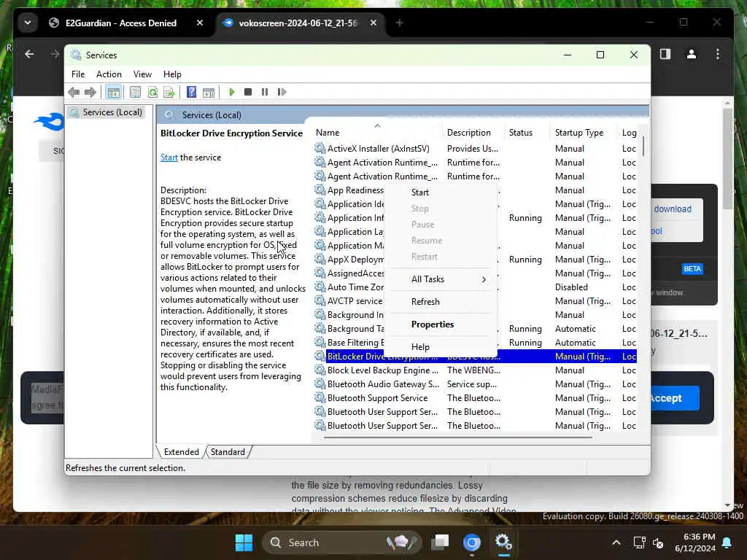Screen dimensions: 747x560
Task: Click the taskbar Search box
Action: (x=344, y=542)
